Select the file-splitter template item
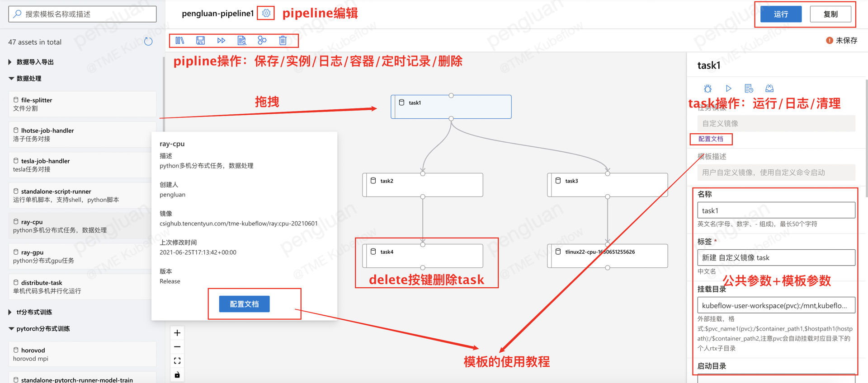868x383 pixels. tap(82, 104)
